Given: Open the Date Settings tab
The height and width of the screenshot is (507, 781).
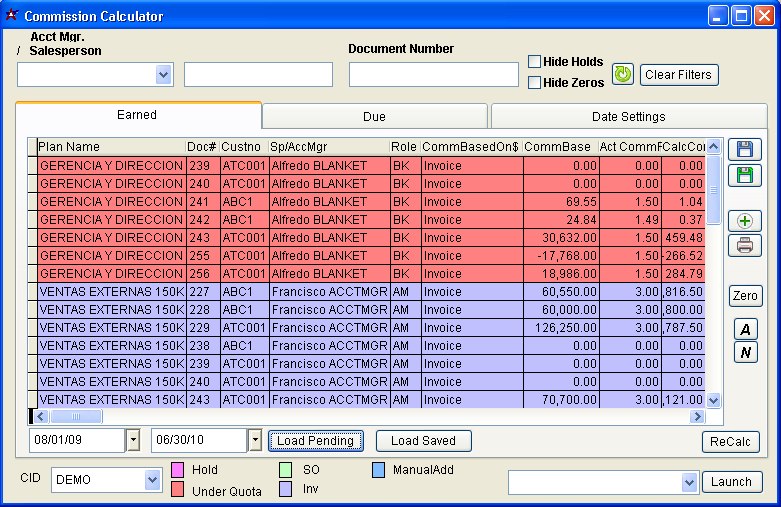Looking at the screenshot, I should (628, 117).
